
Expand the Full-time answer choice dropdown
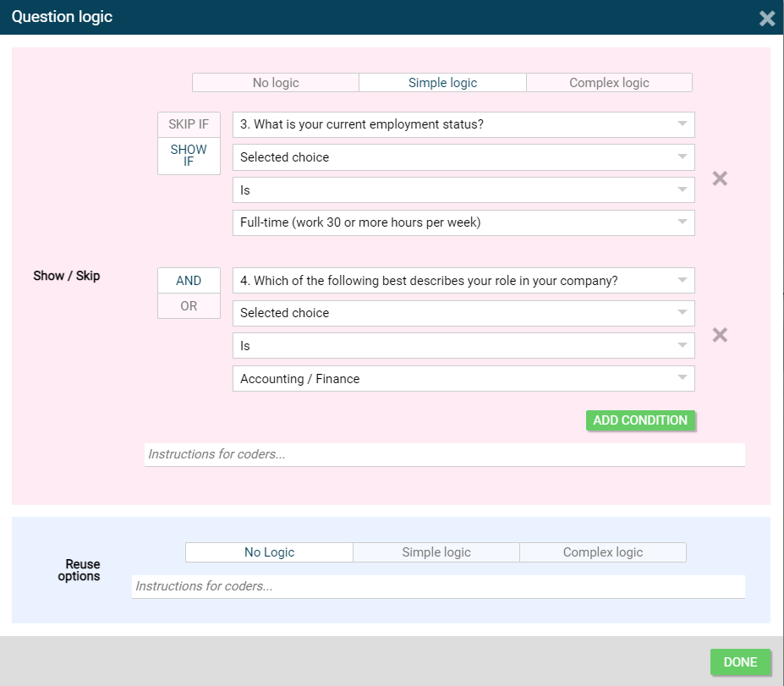tap(463, 222)
